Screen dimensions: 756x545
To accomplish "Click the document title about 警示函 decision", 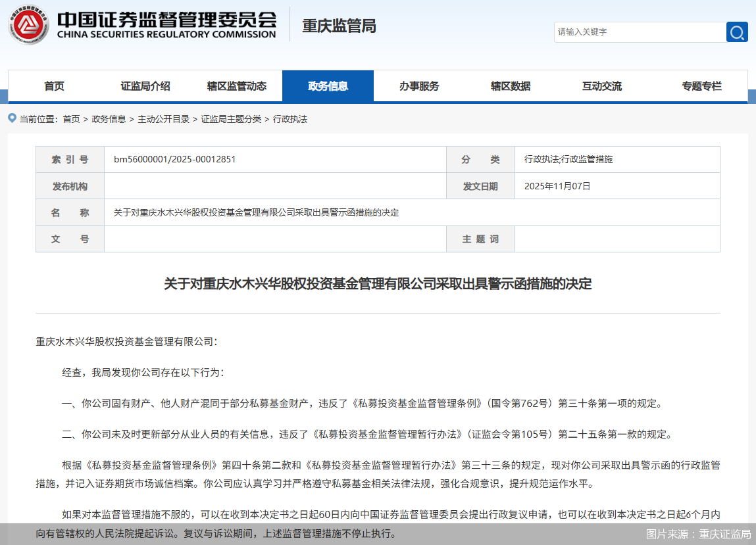I will pos(378,284).
